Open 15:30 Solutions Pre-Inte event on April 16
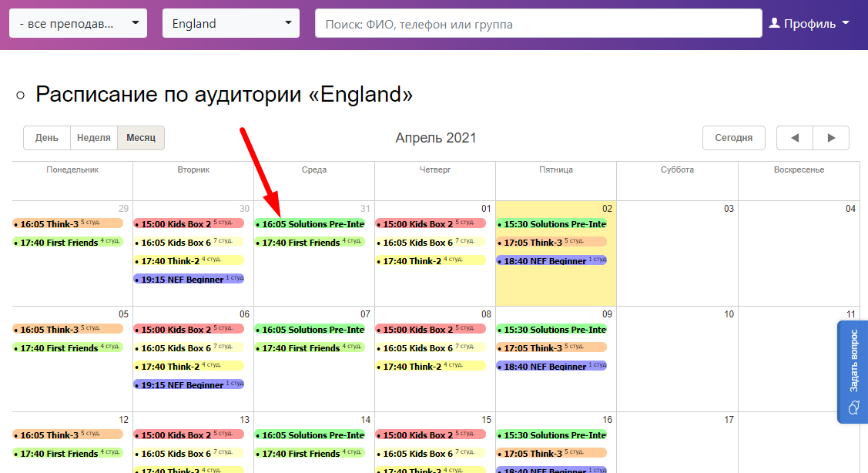This screenshot has height=473, width=868. coord(552,434)
